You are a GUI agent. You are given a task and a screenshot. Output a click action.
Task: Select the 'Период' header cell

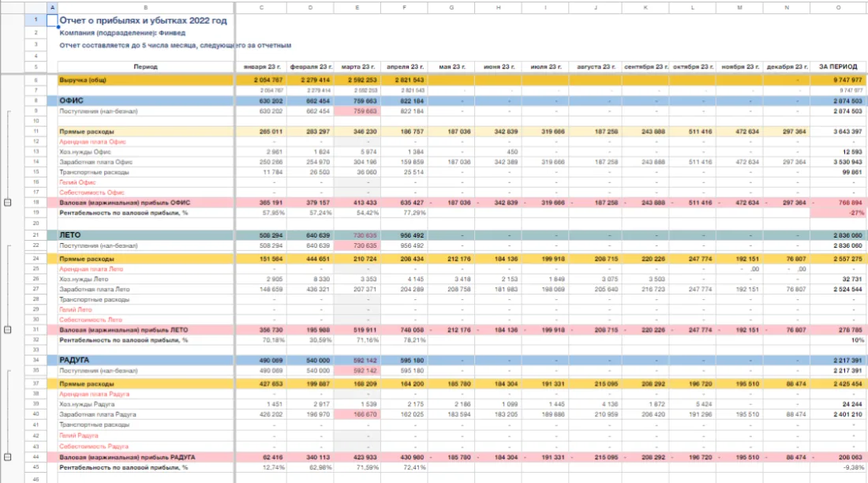tap(146, 66)
